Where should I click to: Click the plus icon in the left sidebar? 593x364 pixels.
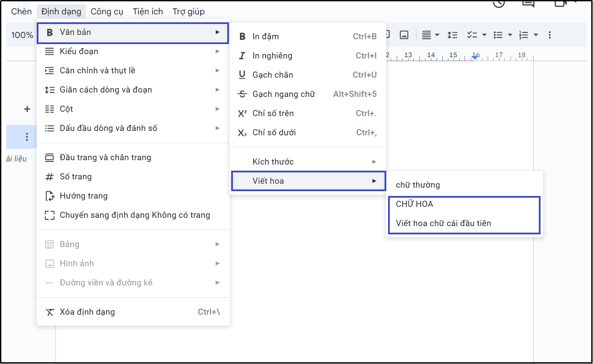pyautogui.click(x=27, y=109)
